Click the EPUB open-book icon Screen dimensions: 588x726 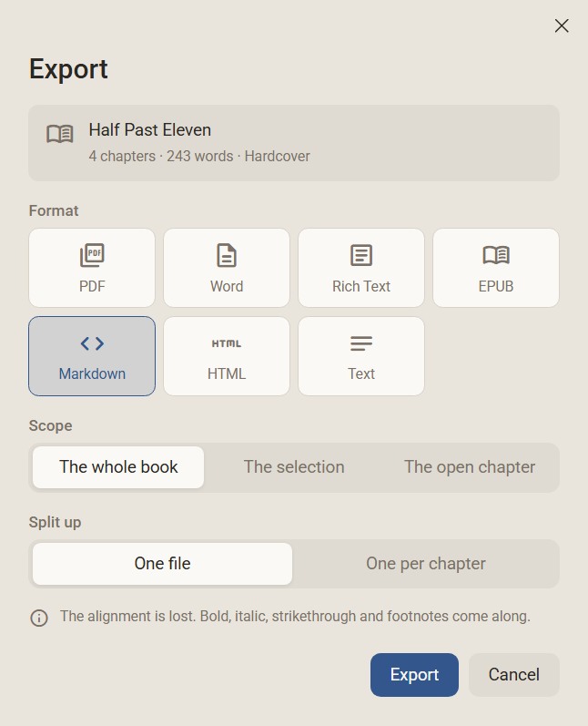[x=496, y=255]
